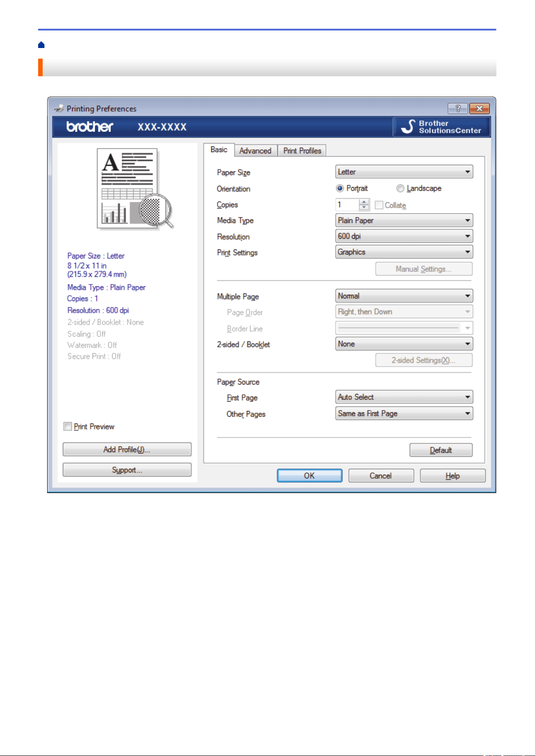Select Landscape orientation radio button
Screen dimensions: 535x756
click(x=400, y=188)
